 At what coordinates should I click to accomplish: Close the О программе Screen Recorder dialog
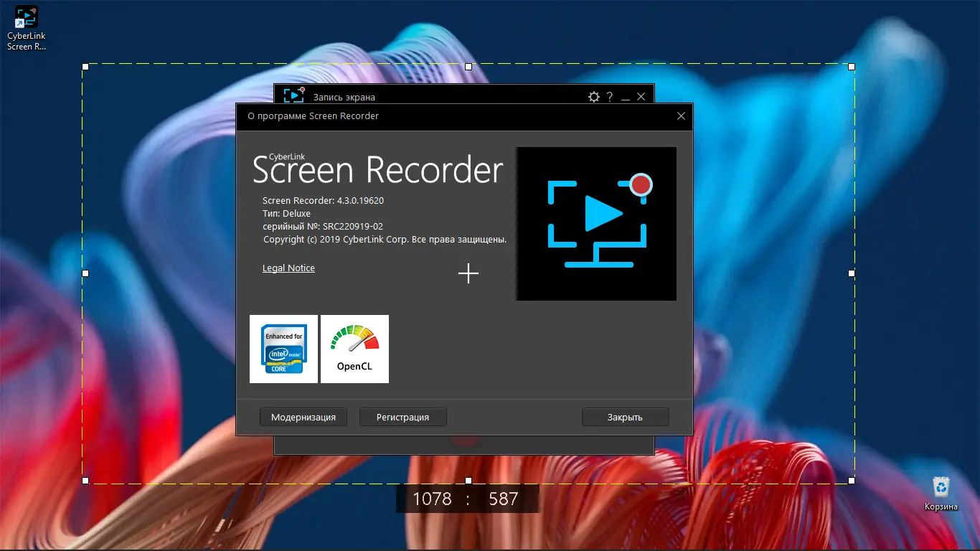(681, 116)
